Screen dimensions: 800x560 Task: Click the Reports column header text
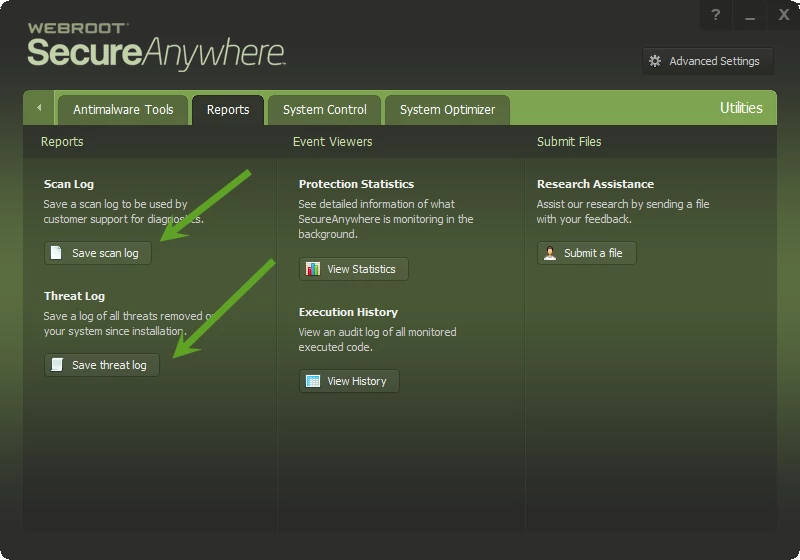click(62, 142)
